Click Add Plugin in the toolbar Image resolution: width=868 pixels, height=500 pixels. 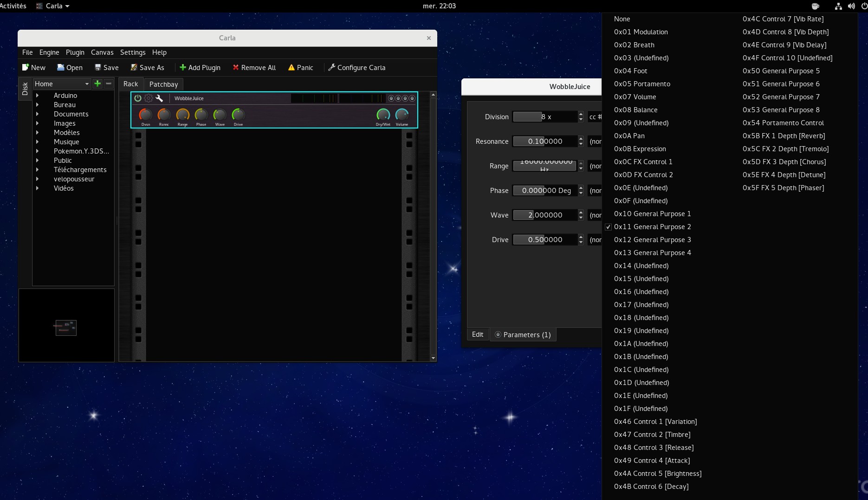tap(200, 68)
